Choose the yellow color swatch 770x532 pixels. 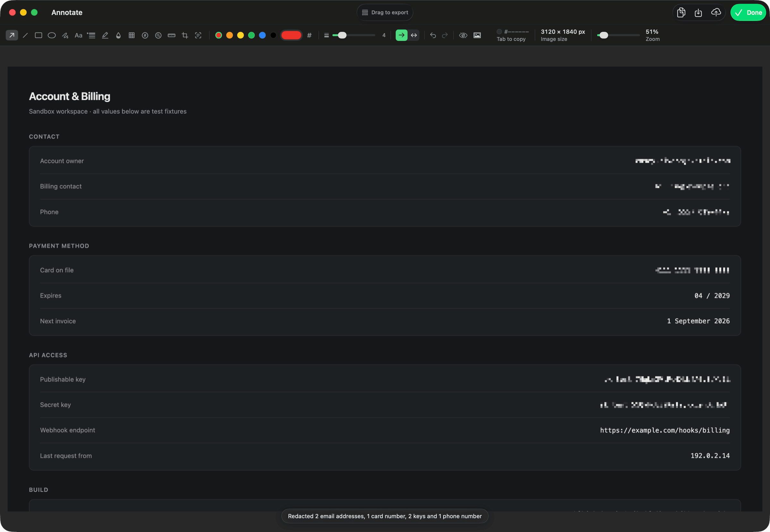pos(240,35)
